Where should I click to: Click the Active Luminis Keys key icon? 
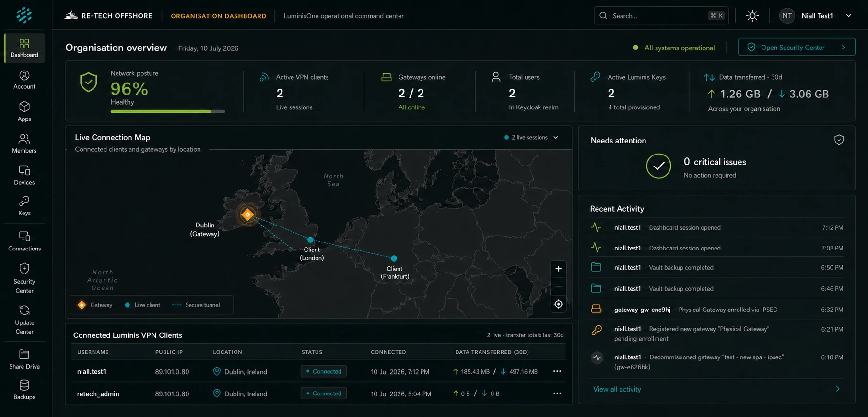596,77
